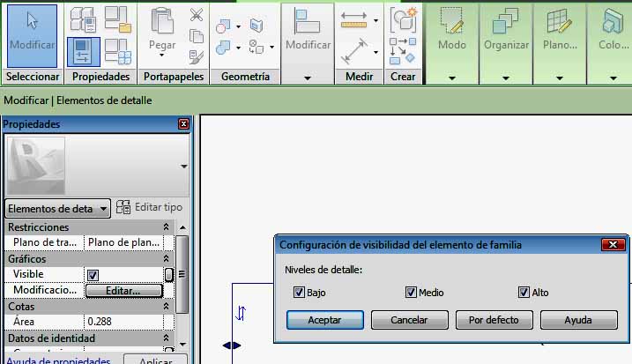Click the Plano de plan... value cell

(123, 242)
